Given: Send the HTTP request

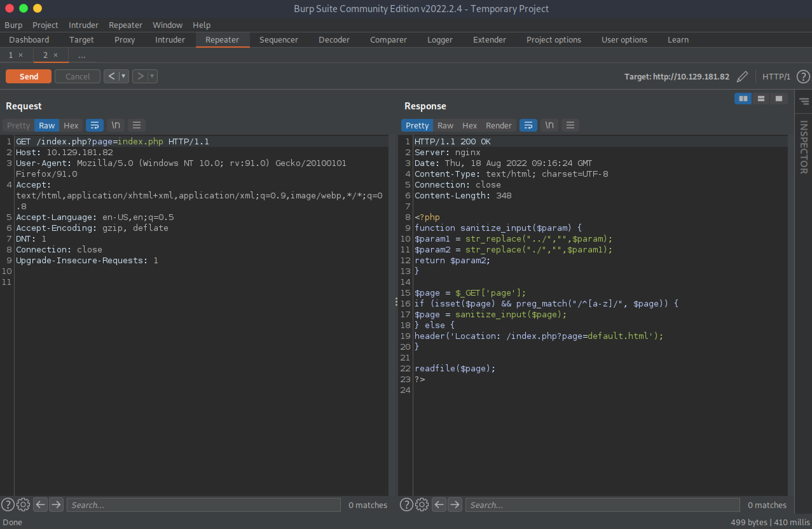Looking at the screenshot, I should (29, 76).
